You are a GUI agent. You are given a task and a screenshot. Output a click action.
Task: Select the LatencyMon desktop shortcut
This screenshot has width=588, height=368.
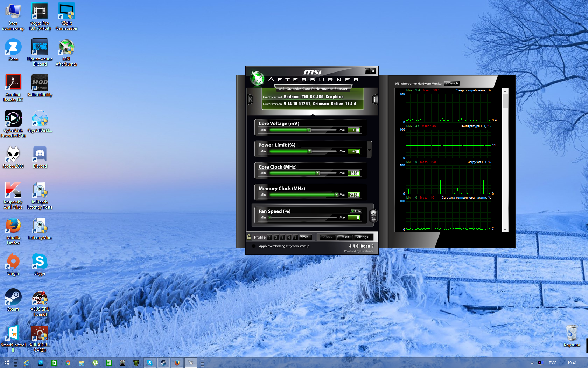(x=40, y=229)
